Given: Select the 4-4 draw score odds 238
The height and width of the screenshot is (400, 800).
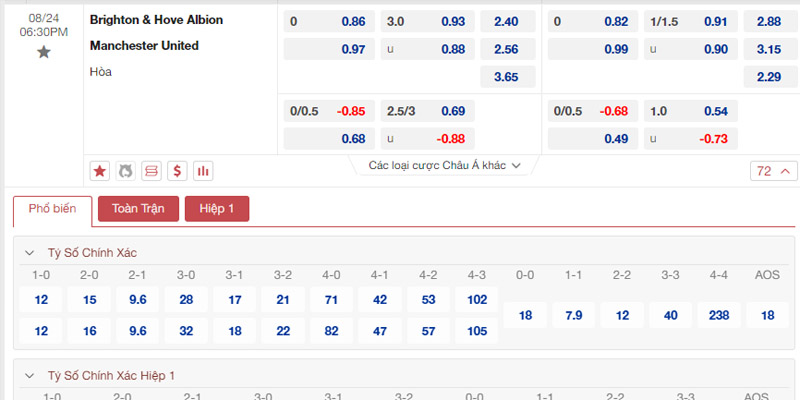Looking at the screenshot, I should coord(719,315).
